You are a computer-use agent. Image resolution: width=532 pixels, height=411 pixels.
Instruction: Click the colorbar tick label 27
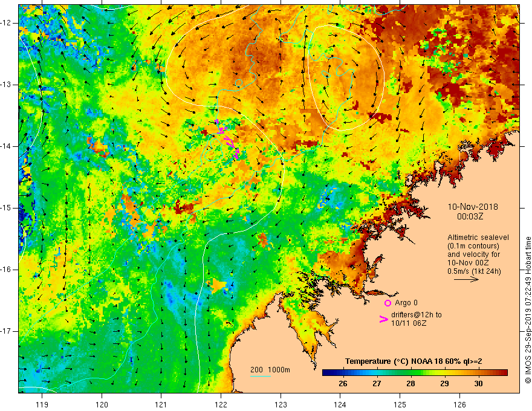tap(377, 384)
